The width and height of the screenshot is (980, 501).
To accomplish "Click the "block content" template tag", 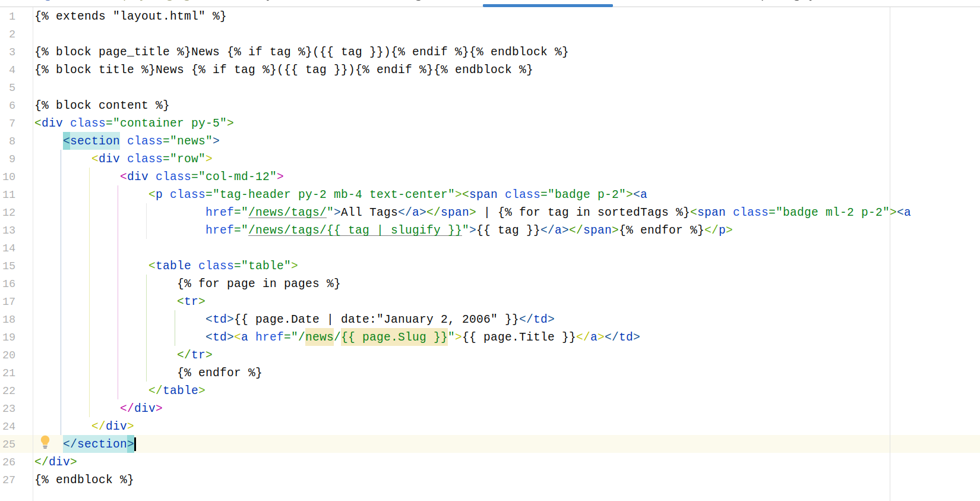I will pyautogui.click(x=102, y=105).
